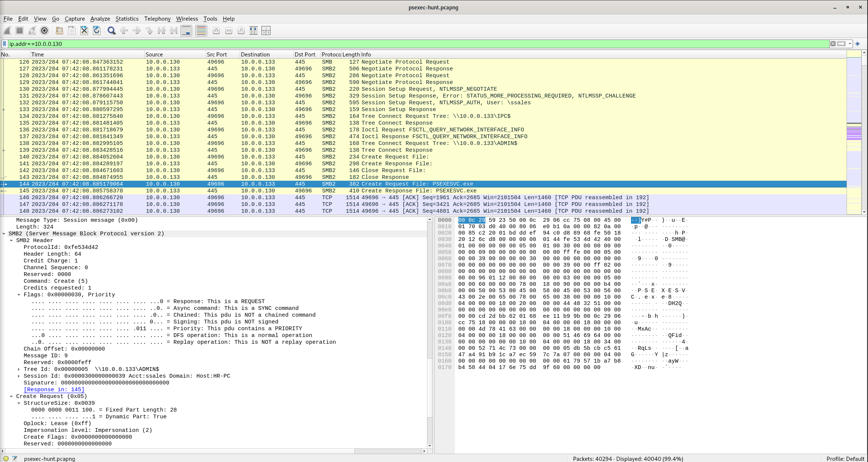Expand the Session Id node

(19, 376)
